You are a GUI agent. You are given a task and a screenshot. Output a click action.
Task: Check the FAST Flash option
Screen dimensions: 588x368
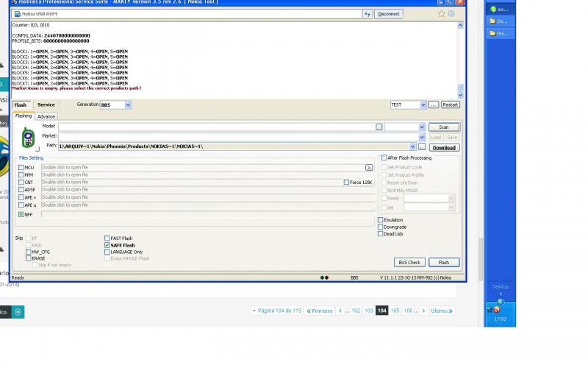(x=107, y=238)
